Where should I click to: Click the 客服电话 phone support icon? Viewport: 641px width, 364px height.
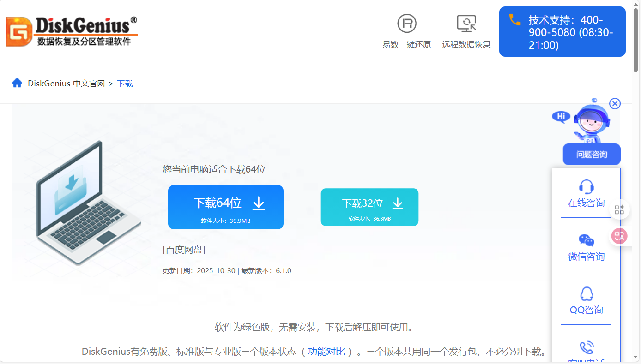(x=586, y=347)
